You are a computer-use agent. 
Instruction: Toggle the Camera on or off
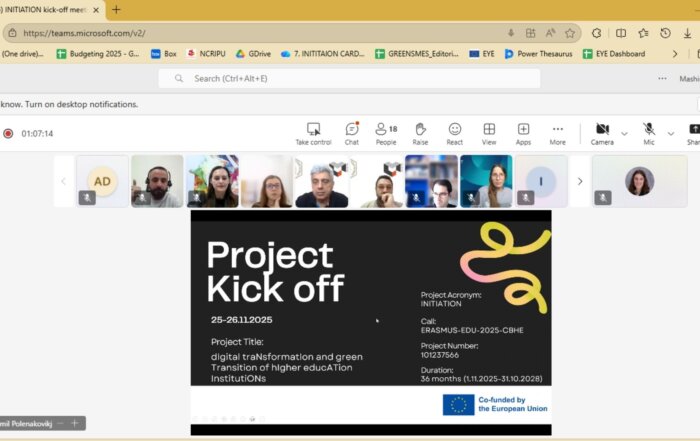(602, 133)
